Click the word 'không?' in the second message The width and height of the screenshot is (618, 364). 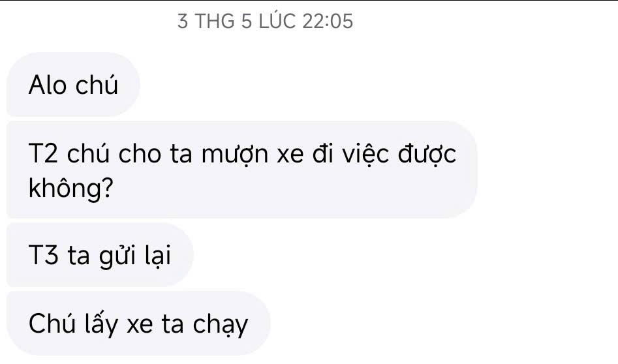[71, 188]
